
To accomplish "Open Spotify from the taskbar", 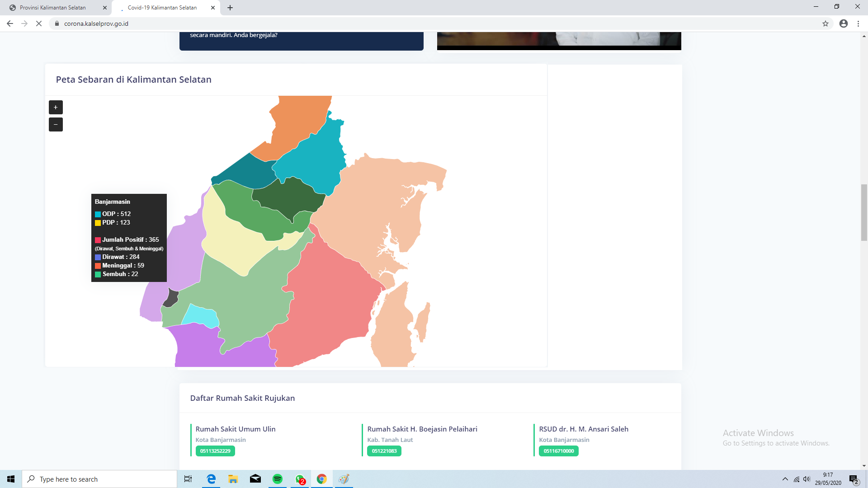I will click(x=278, y=479).
